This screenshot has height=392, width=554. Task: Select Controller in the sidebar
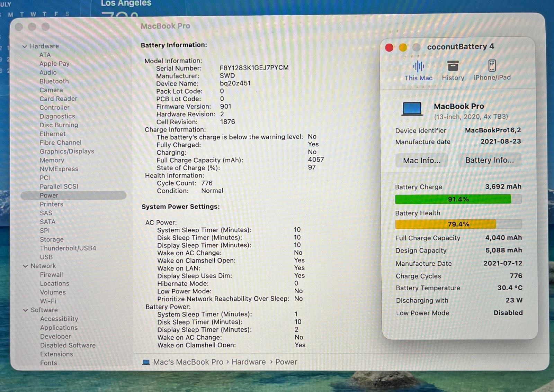pos(54,108)
